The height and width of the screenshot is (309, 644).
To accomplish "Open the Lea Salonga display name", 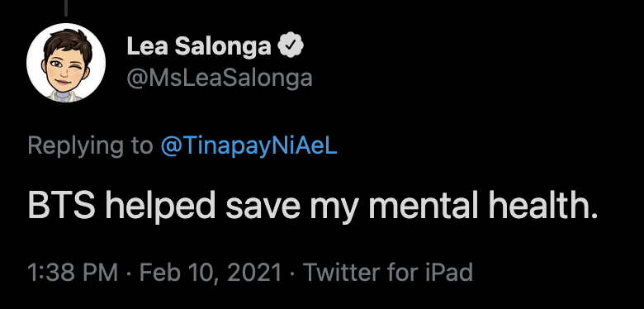I will pos(199,46).
